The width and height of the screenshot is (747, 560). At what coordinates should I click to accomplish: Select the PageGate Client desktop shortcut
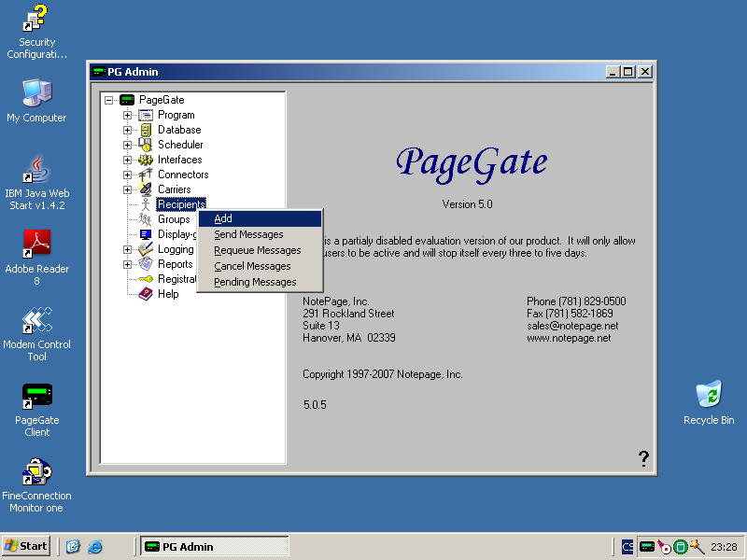click(36, 410)
